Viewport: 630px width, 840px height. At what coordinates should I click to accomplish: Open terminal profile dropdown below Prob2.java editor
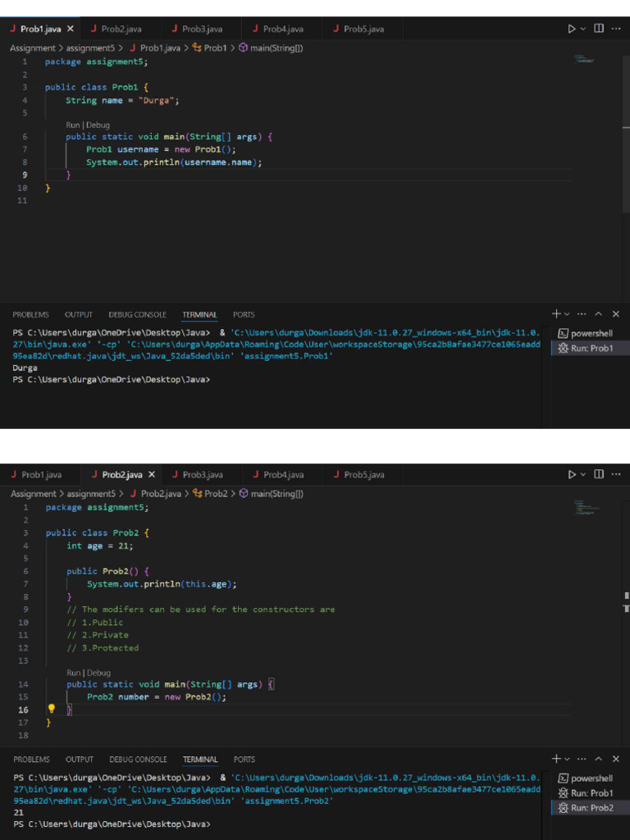pyautogui.click(x=567, y=759)
